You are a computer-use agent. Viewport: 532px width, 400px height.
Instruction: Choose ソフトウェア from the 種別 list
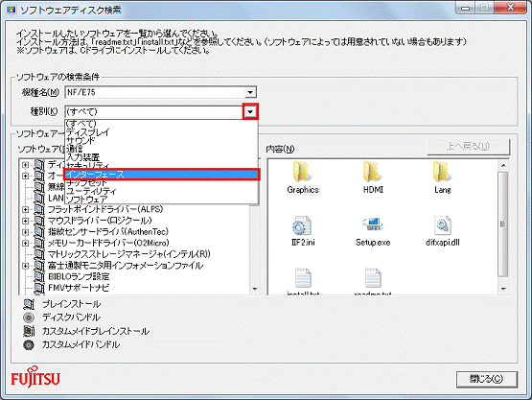click(161, 199)
